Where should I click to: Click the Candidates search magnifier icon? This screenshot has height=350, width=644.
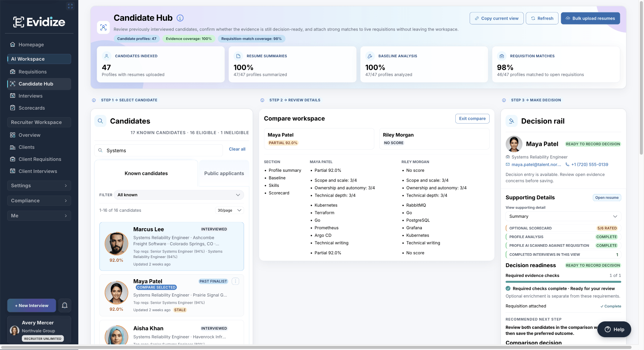click(101, 121)
